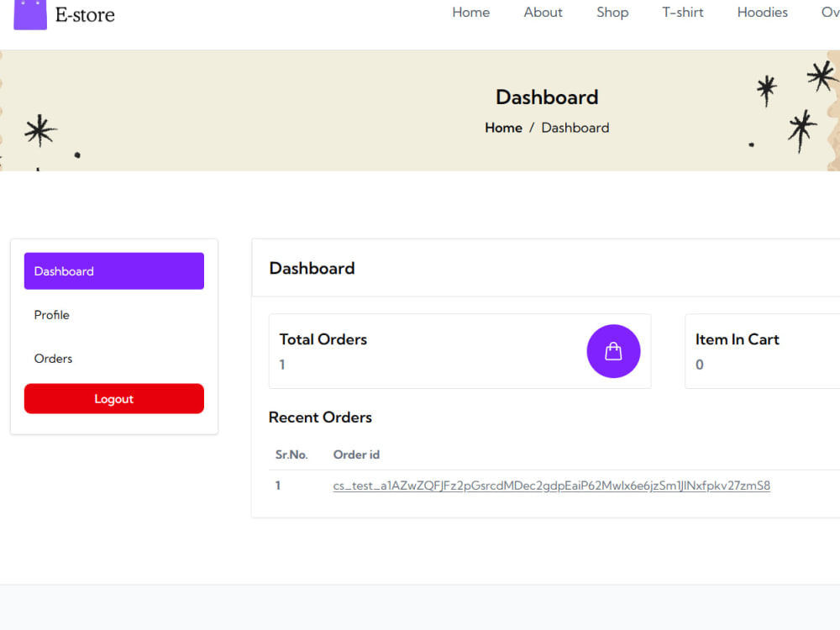840x630 pixels.
Task: Select Dashboard in the sidebar
Action: point(114,271)
